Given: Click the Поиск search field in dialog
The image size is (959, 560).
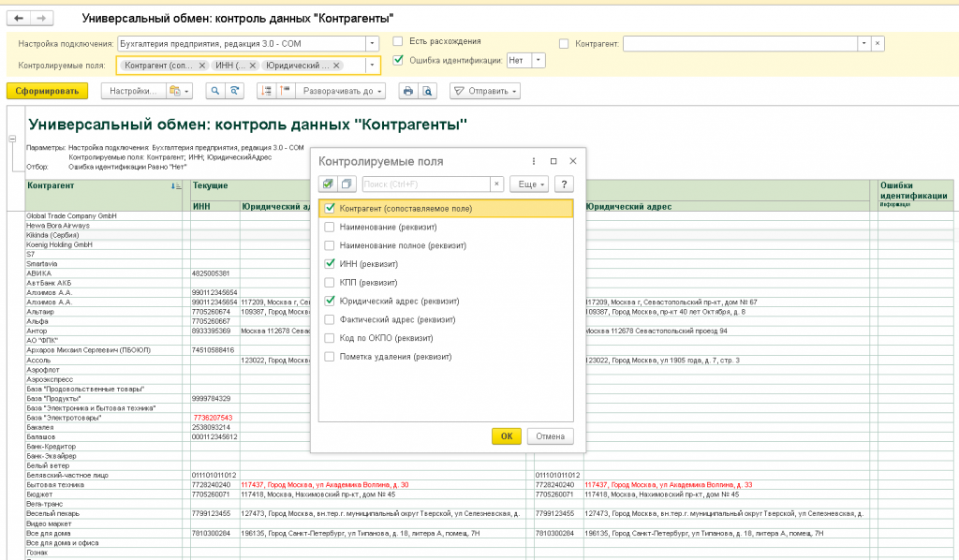Looking at the screenshot, I should pos(426,184).
